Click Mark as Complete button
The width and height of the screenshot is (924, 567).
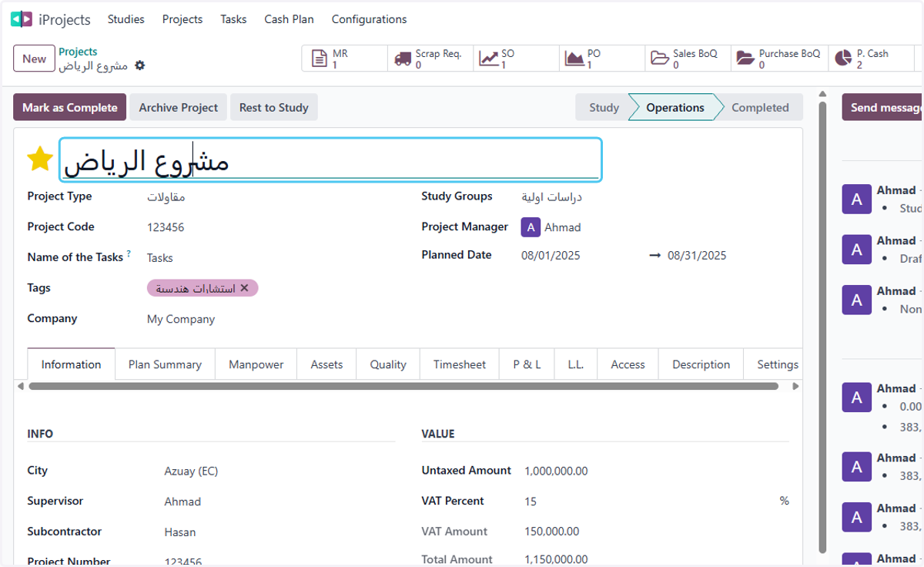pyautogui.click(x=69, y=108)
